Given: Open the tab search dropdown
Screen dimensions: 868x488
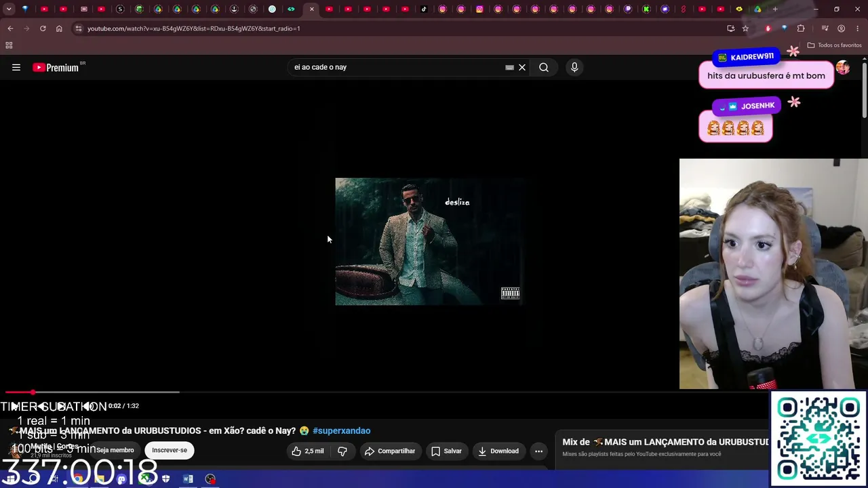Looking at the screenshot, I should tap(9, 9).
